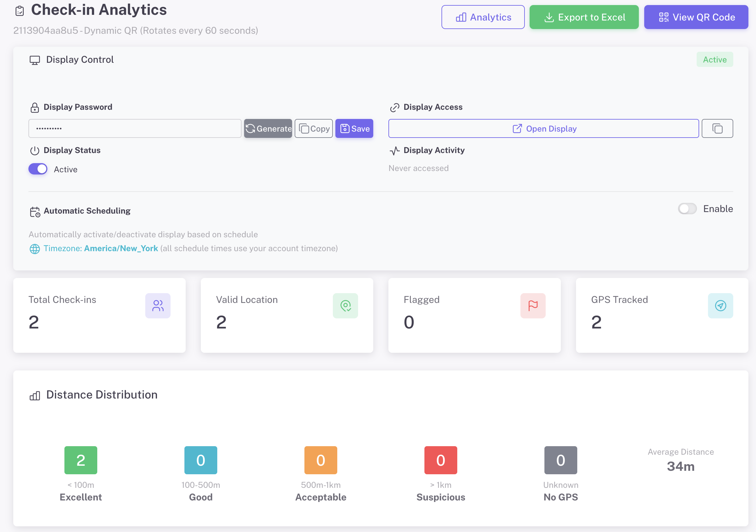Click the waveform icon beside Display Activity
The height and width of the screenshot is (532, 756).
pos(394,151)
